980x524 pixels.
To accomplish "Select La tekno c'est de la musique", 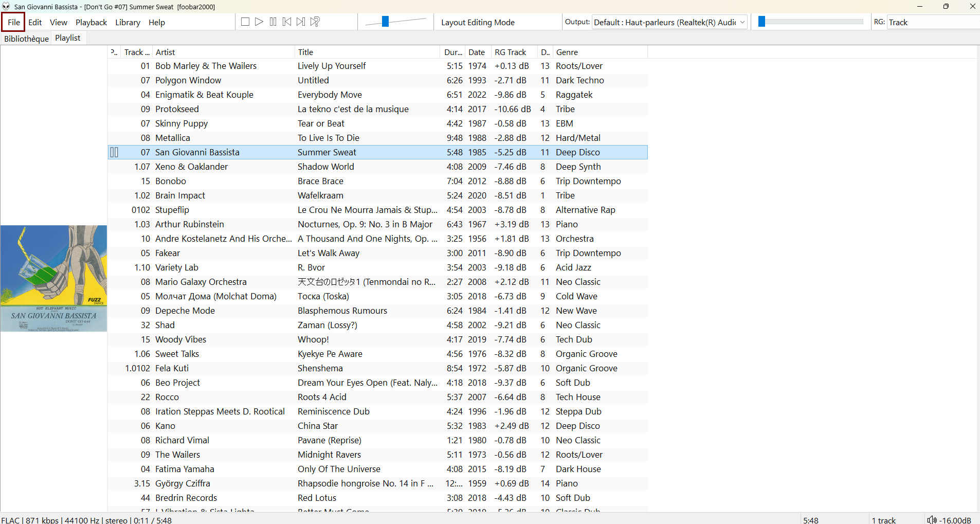I will click(377, 109).
